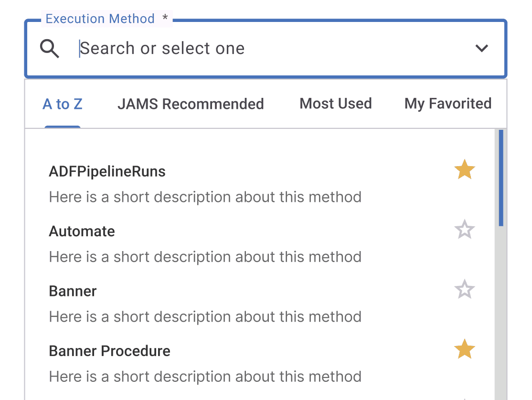Star the Banner execution method

pyautogui.click(x=464, y=290)
